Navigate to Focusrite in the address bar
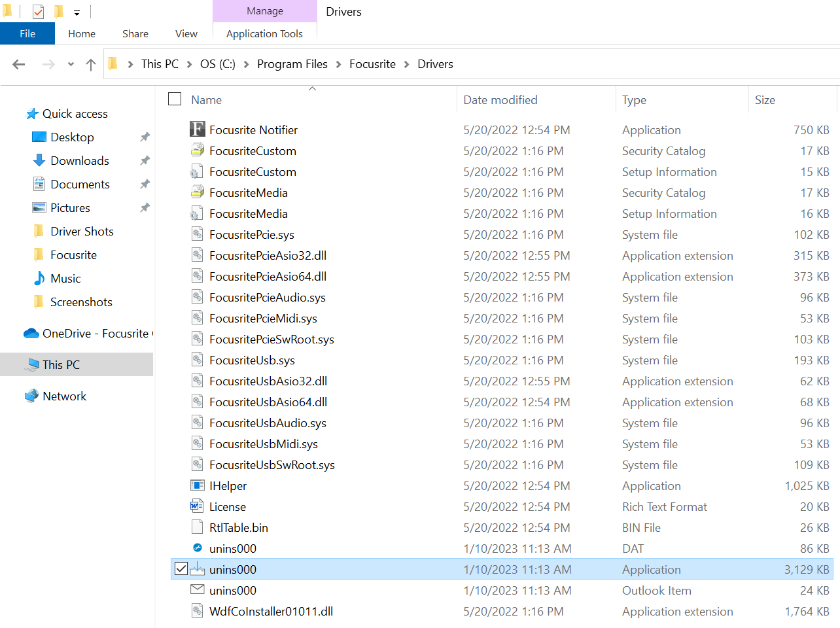The image size is (840, 628). click(372, 64)
